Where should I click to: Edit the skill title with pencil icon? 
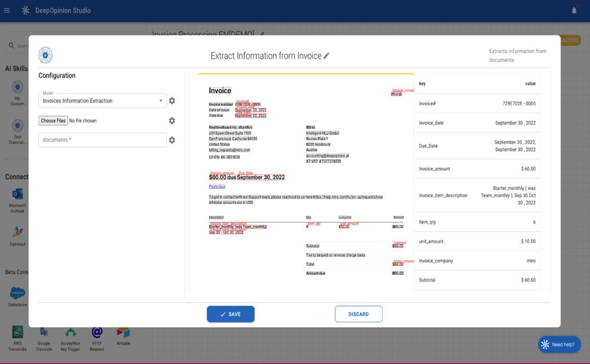[x=326, y=56]
